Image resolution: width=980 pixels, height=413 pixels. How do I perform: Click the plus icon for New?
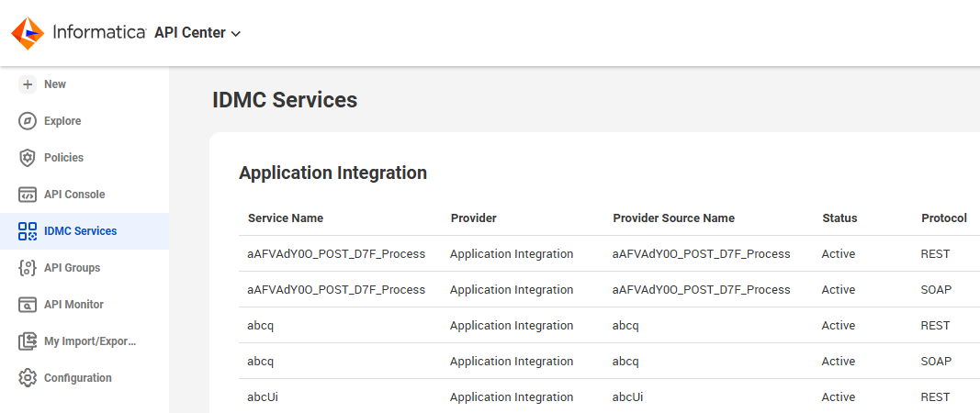pyautogui.click(x=28, y=84)
